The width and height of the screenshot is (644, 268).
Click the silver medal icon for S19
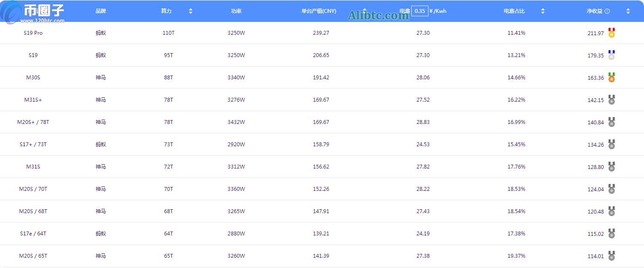[x=611, y=55]
